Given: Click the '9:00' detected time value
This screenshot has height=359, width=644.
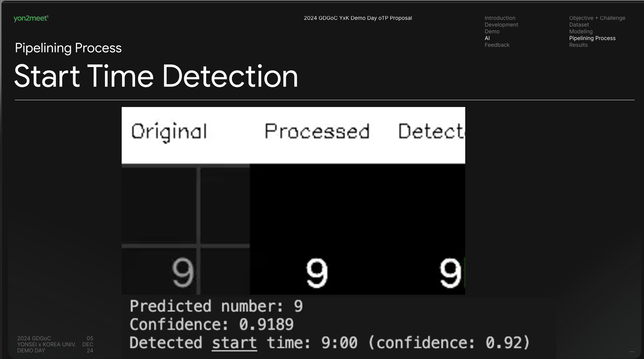Looking at the screenshot, I should 339,343.
